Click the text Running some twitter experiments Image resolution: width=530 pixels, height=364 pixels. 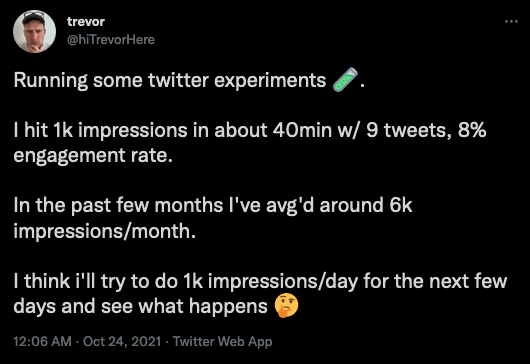[170, 80]
